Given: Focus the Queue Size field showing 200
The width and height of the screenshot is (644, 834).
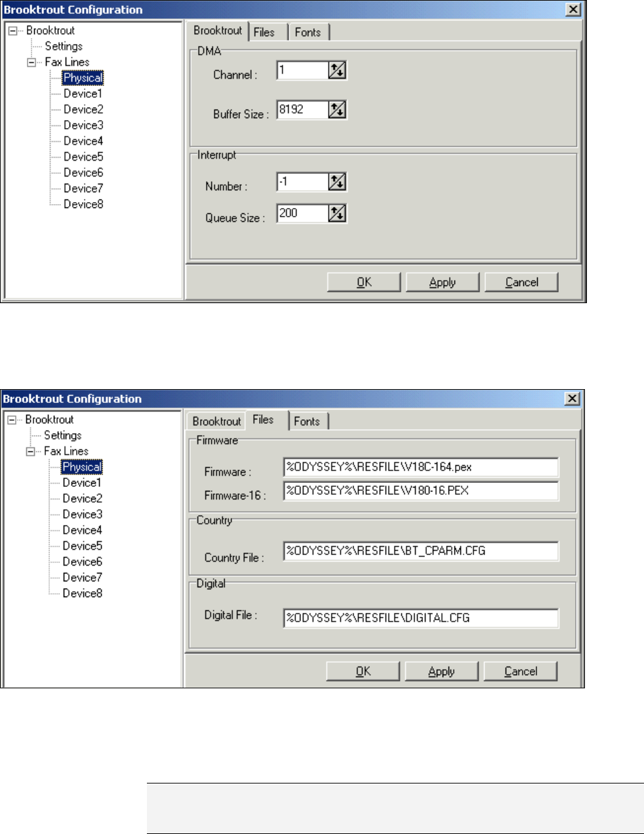Looking at the screenshot, I should 302,213.
